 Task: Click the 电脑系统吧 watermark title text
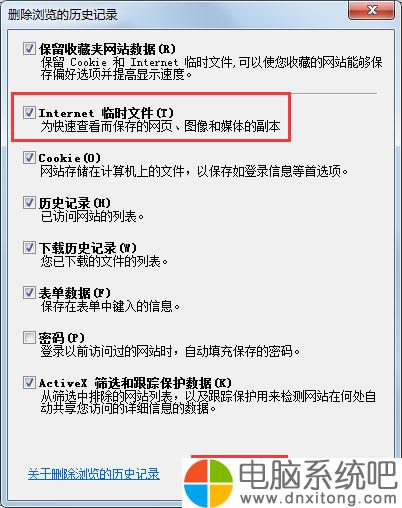click(318, 474)
